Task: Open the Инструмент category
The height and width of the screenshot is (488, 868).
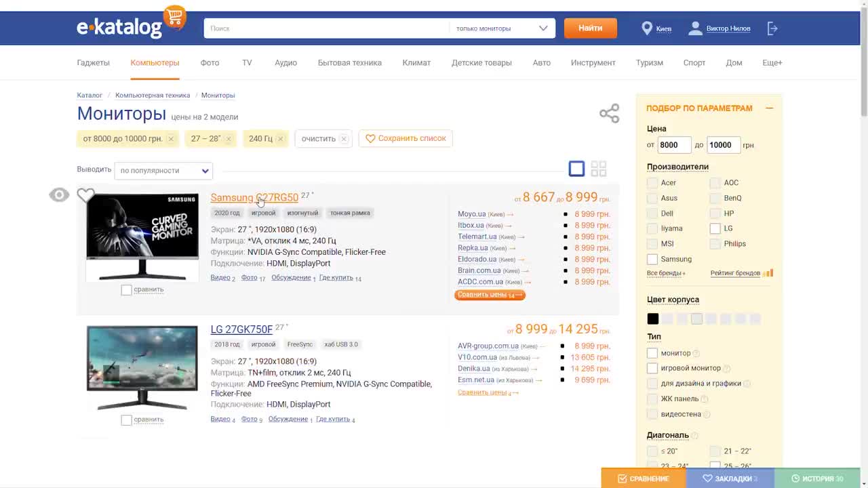Action: click(593, 62)
